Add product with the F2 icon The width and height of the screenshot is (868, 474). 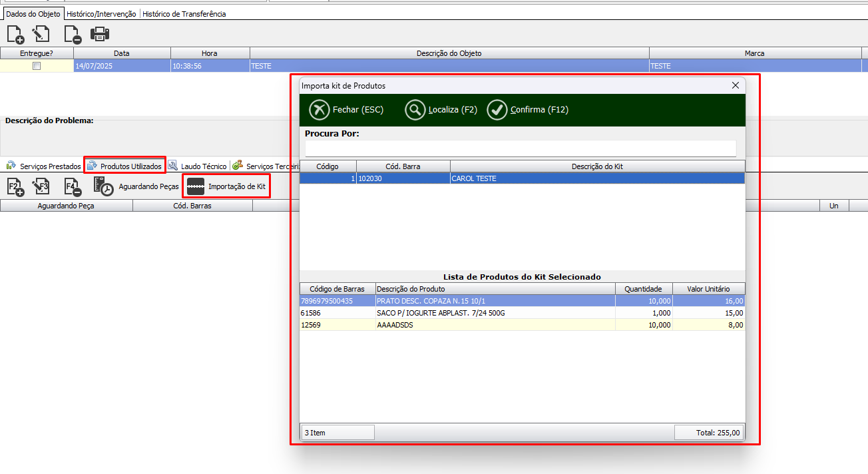[15, 187]
